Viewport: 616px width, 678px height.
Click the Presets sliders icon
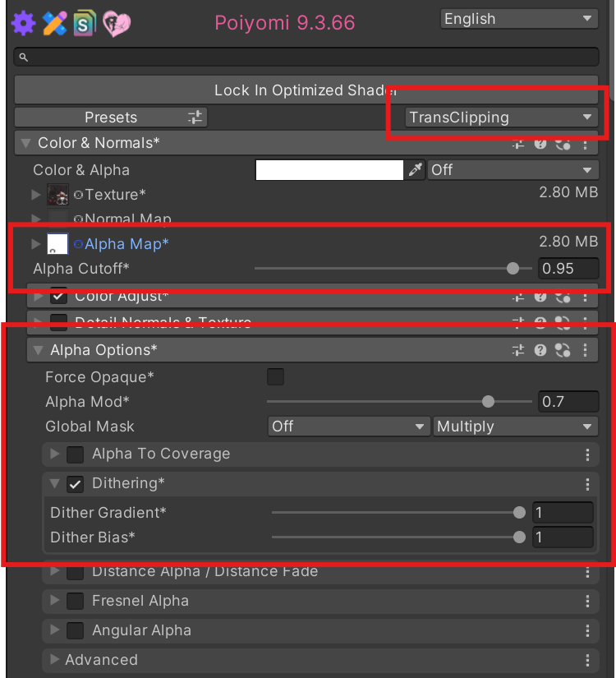[195, 118]
